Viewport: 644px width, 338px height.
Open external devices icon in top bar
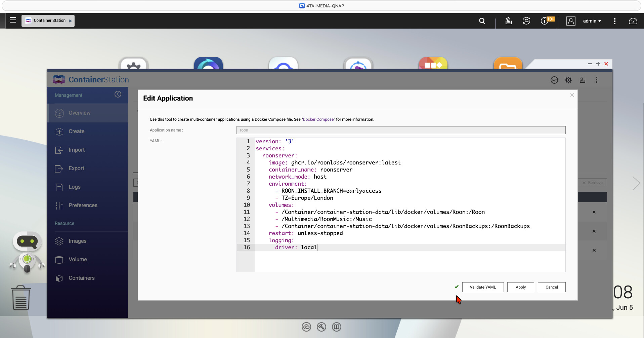(x=526, y=21)
